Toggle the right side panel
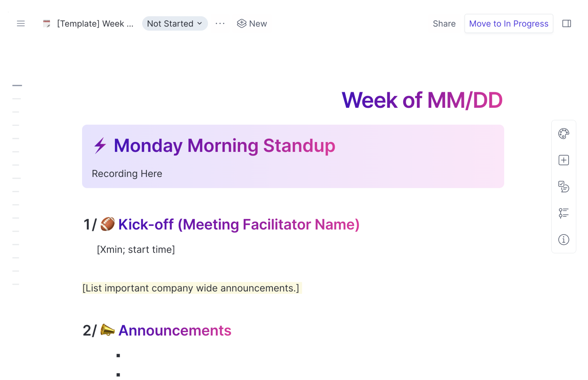 (567, 24)
